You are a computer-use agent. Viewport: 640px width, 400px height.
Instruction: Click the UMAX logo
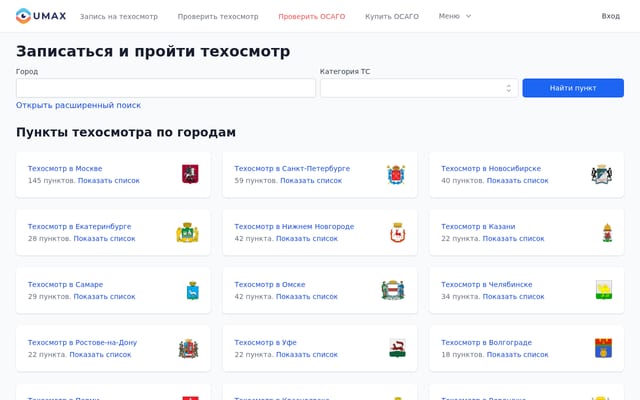(x=41, y=16)
